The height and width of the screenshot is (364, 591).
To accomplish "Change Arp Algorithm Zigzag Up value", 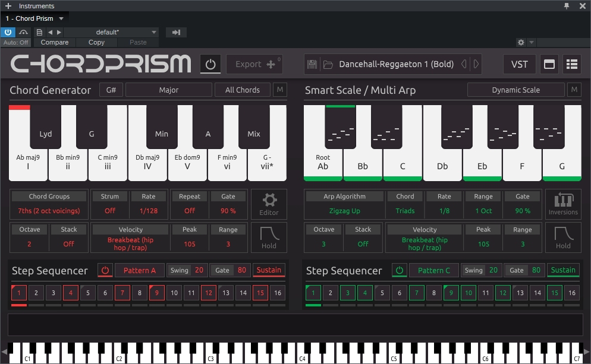I will [344, 211].
